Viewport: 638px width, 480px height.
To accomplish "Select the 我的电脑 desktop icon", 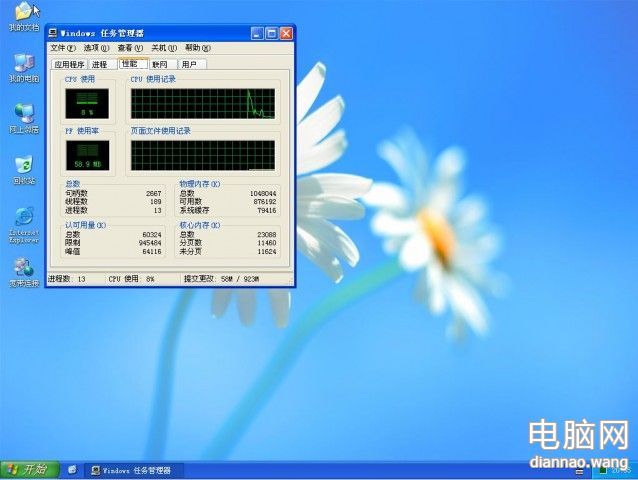I will (23, 65).
